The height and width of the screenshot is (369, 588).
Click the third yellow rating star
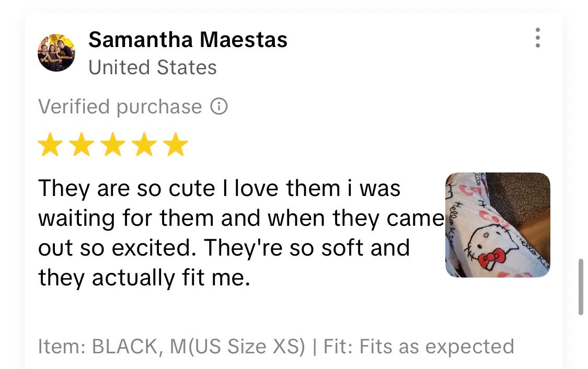113,145
